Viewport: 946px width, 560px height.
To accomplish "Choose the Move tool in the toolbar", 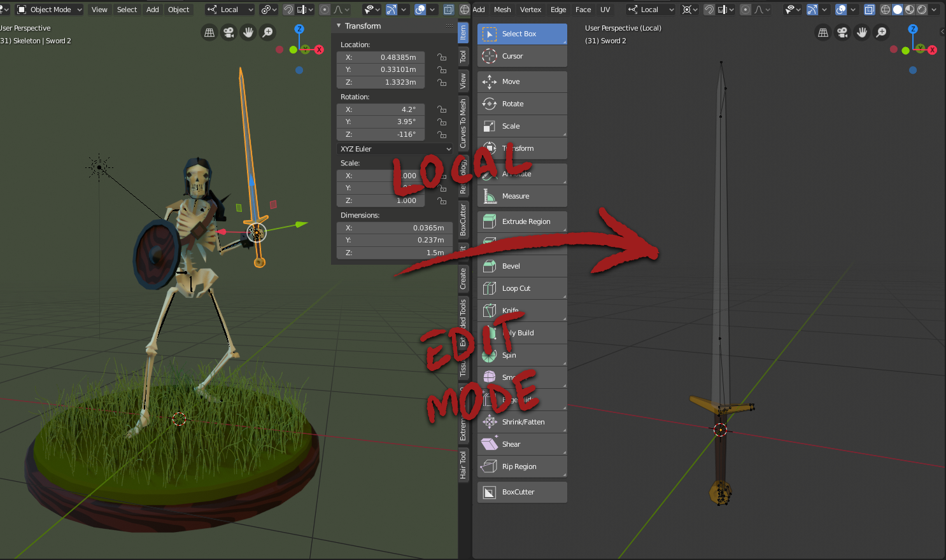I will click(522, 81).
